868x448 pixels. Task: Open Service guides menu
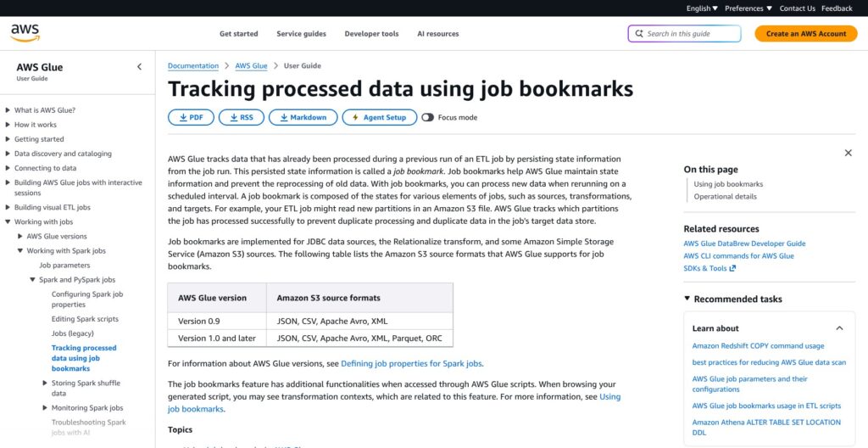click(301, 34)
